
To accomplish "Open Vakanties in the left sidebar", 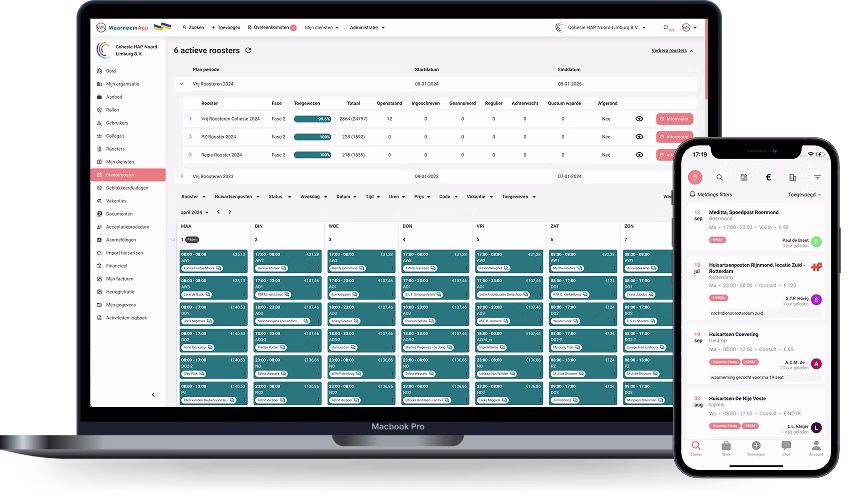I will pyautogui.click(x=118, y=200).
